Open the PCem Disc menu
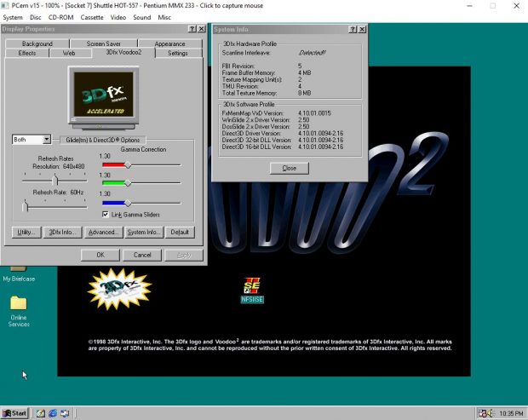 coord(36,17)
